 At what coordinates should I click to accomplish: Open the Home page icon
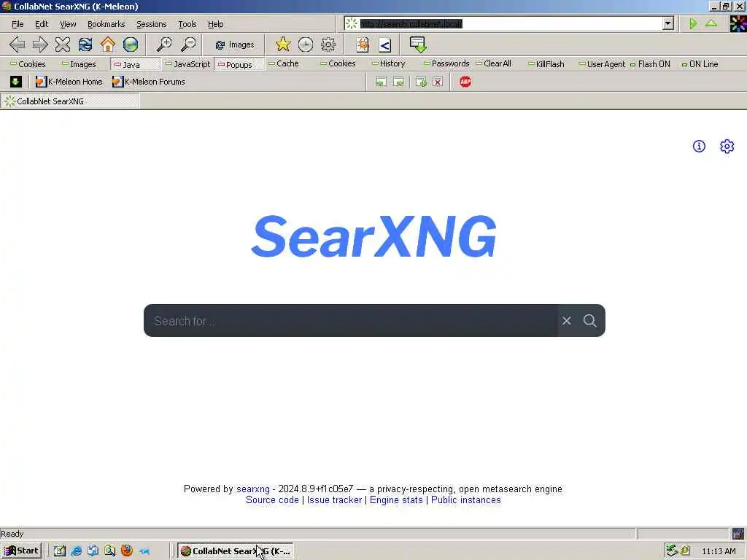(x=108, y=44)
